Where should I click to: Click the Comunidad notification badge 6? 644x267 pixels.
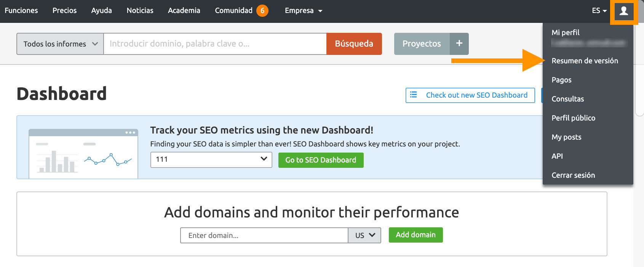pos(262,11)
